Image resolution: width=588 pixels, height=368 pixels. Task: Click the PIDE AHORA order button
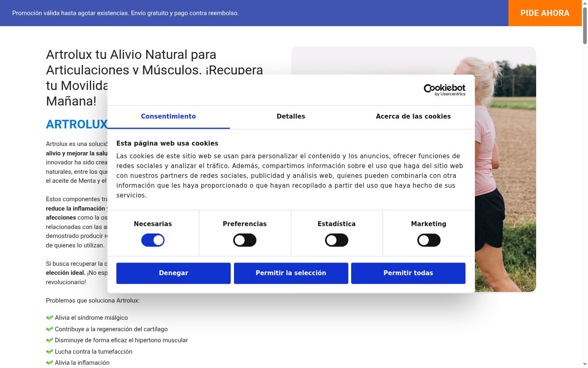(x=545, y=13)
